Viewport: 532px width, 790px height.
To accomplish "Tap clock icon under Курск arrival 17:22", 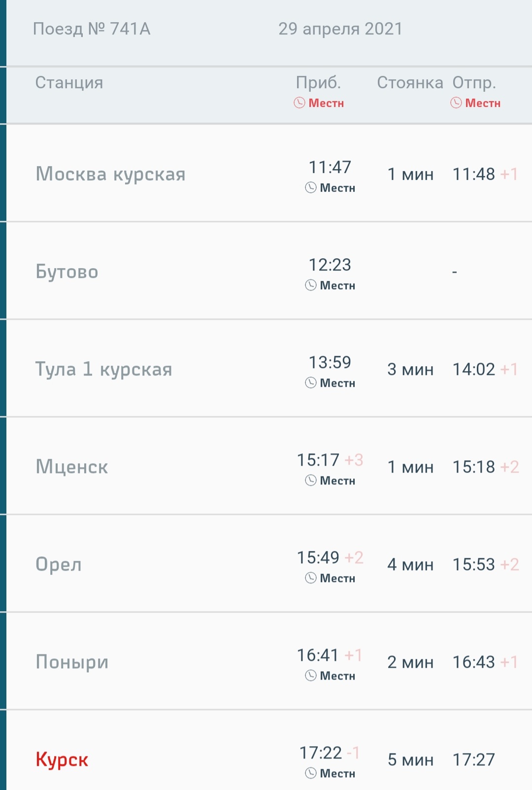I will (x=311, y=773).
